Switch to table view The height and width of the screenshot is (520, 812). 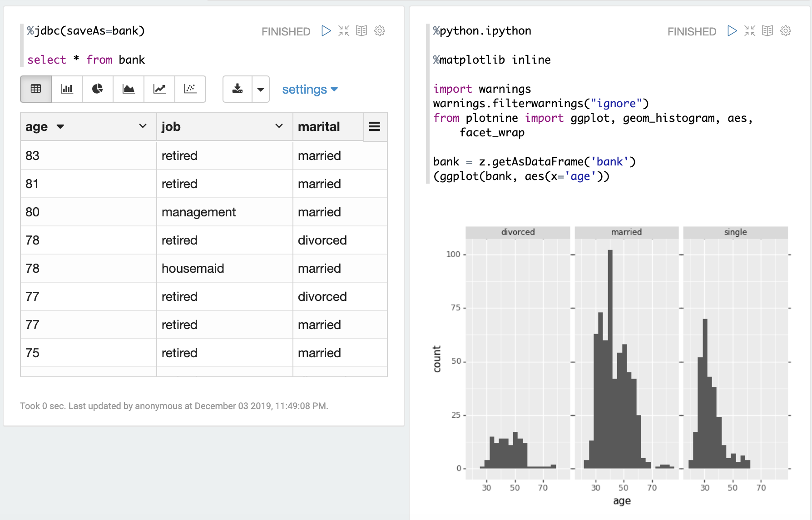point(36,89)
